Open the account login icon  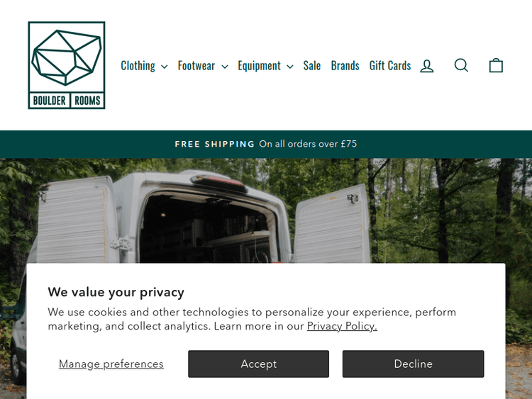click(x=427, y=66)
